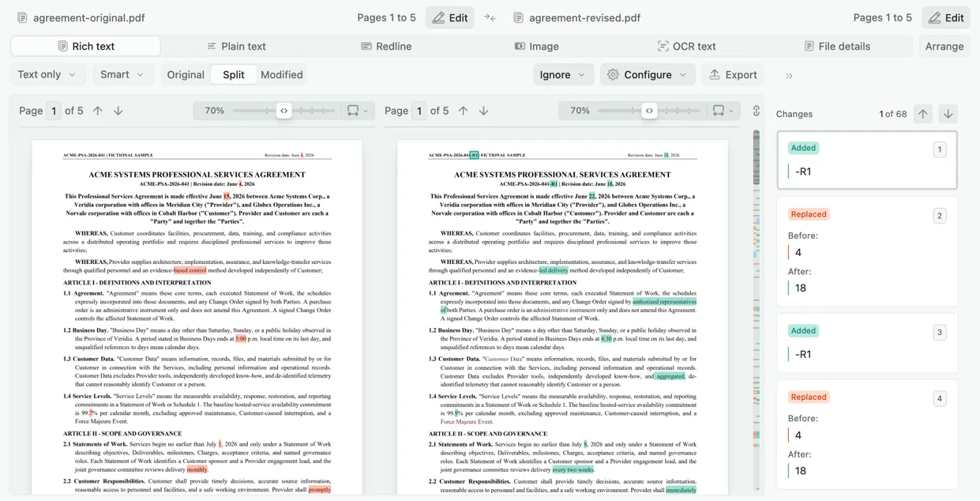This screenshot has height=501, width=980.
Task: Click the Redline tab icon
Action: point(366,46)
